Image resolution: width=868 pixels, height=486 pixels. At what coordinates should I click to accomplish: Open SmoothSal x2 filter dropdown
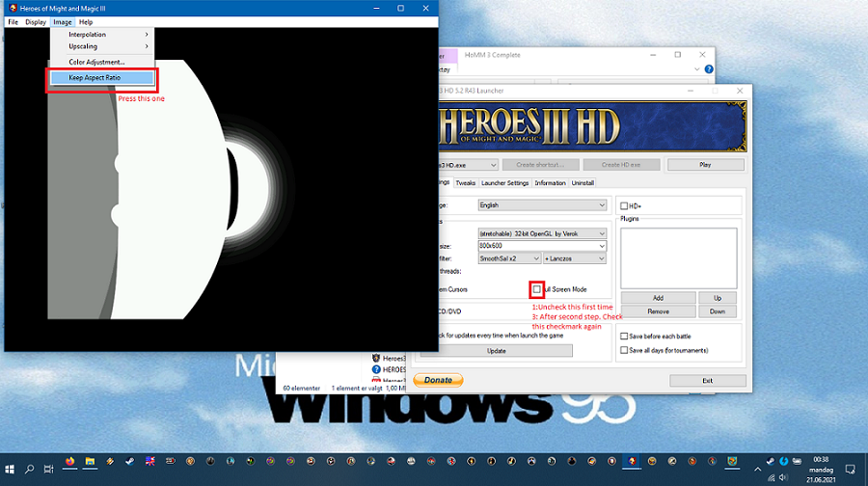[x=509, y=258]
